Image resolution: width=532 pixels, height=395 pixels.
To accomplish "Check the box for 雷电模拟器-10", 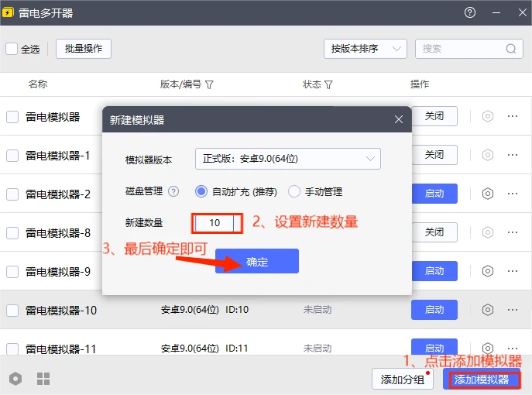I will [x=12, y=311].
